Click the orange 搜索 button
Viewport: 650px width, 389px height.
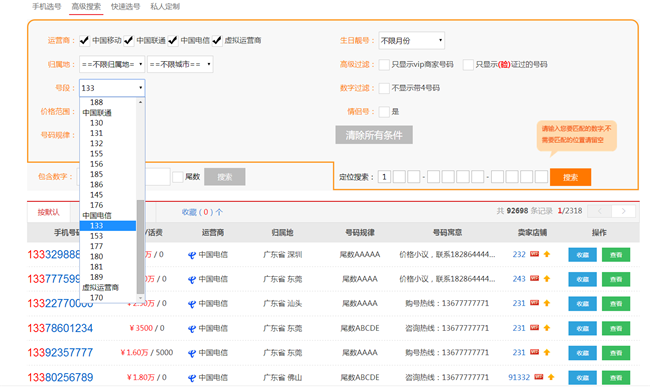(x=570, y=177)
